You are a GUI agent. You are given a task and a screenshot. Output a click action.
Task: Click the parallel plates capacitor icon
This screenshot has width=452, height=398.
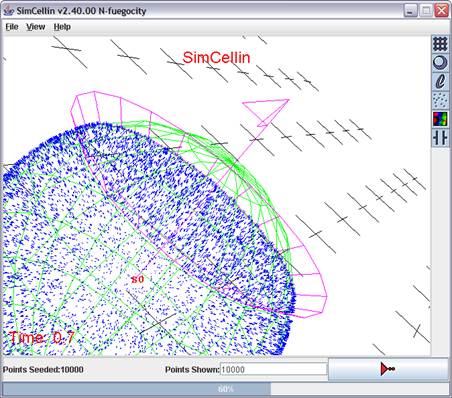tap(440, 138)
